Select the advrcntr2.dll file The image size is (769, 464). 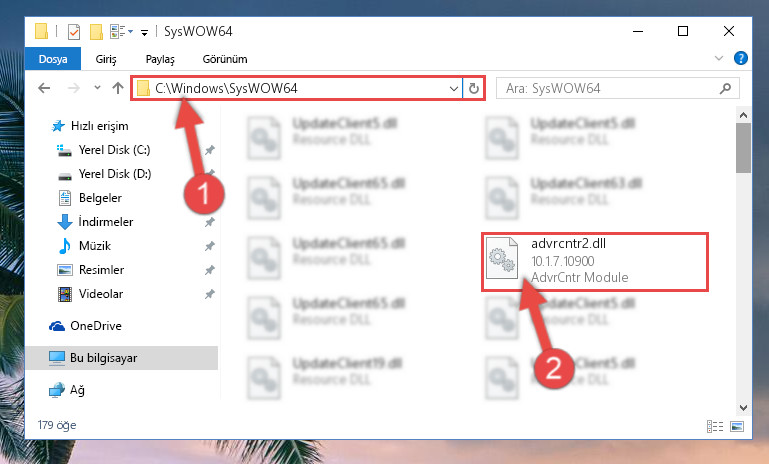594,262
